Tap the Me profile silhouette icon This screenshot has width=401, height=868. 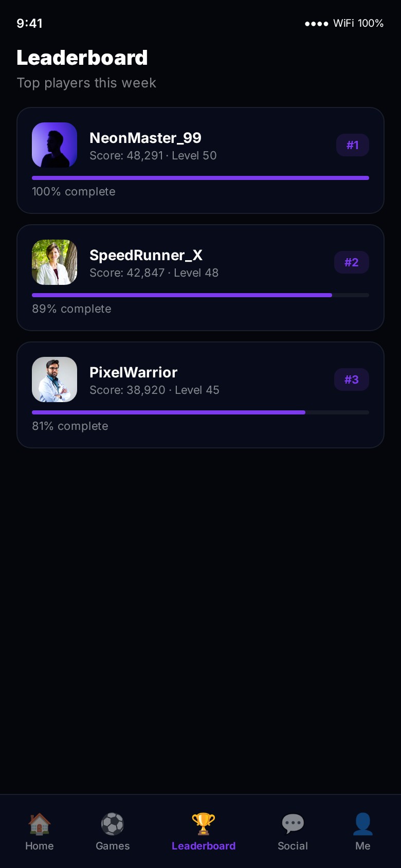(362, 824)
